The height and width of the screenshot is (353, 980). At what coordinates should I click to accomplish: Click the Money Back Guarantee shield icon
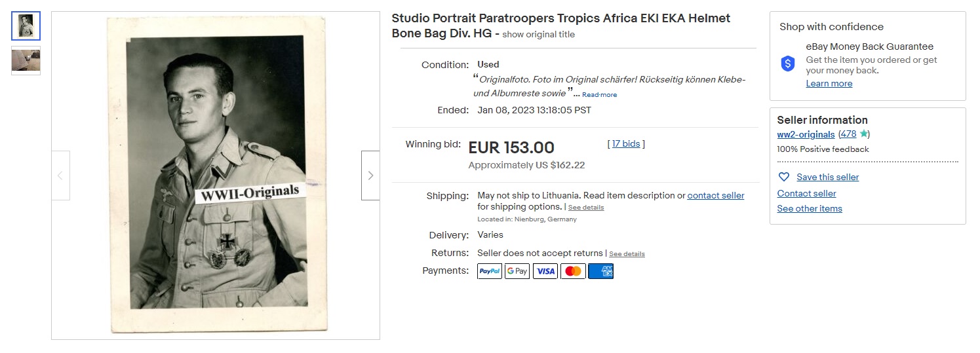pos(788,64)
